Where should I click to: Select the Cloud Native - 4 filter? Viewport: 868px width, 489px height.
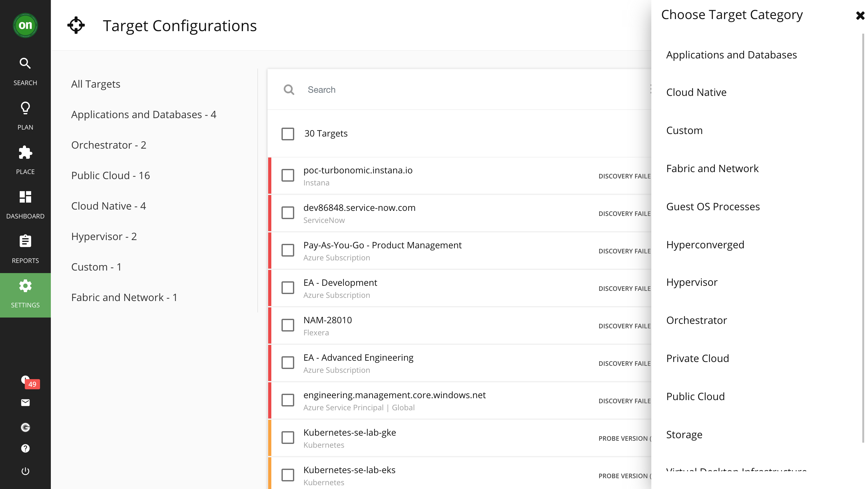(109, 206)
